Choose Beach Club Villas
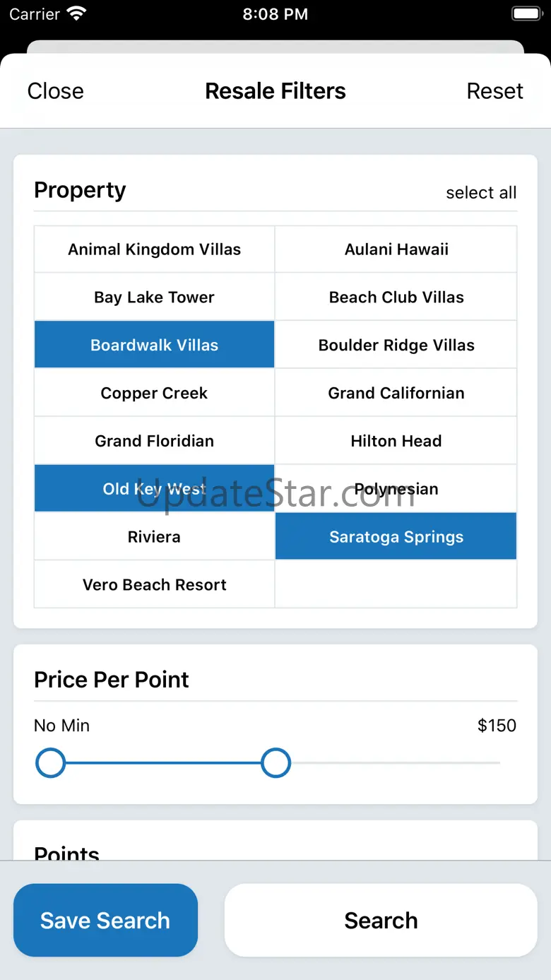 [x=396, y=297]
